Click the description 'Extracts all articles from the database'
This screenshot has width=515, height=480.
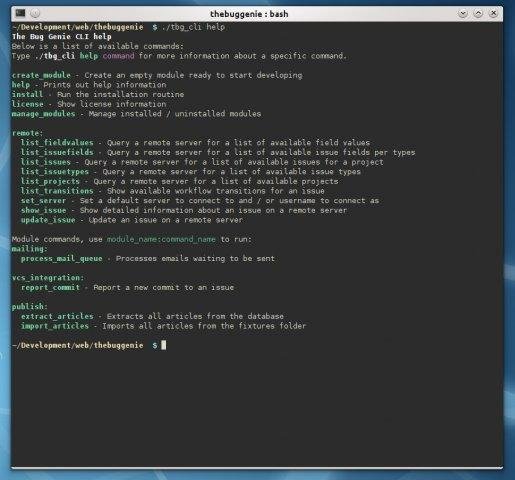[x=195, y=316]
